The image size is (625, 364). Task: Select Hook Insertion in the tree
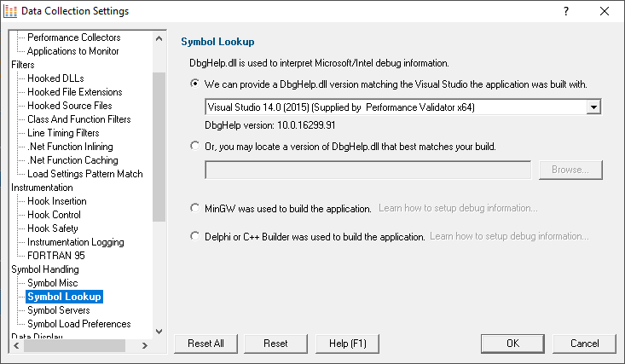tap(57, 201)
